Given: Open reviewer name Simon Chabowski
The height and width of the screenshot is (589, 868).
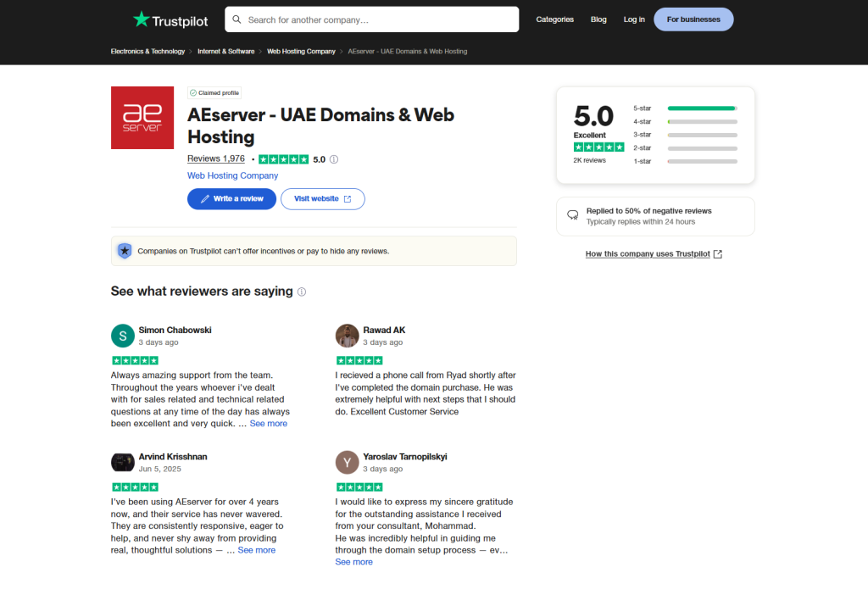Looking at the screenshot, I should coord(175,330).
